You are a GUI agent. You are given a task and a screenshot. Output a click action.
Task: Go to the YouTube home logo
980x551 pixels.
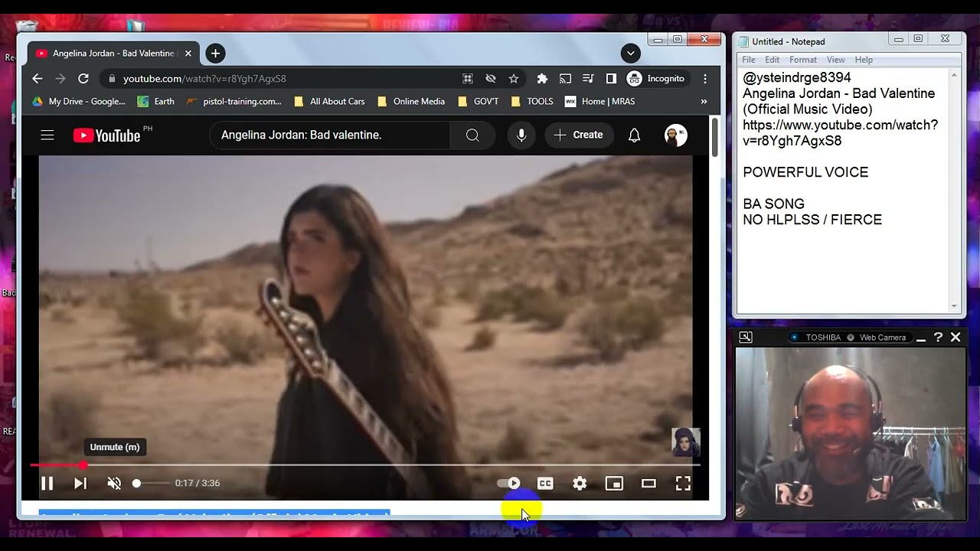tap(106, 135)
